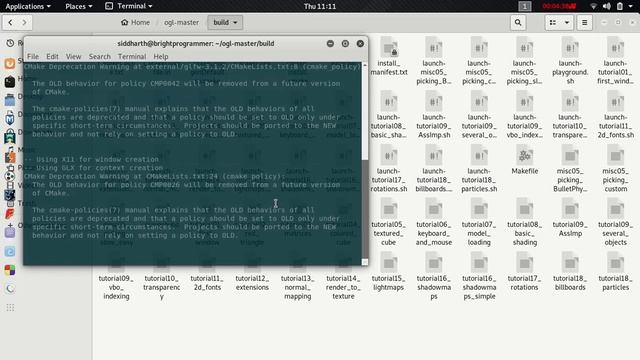Click the recording timer in top bar
Image resolution: width=640 pixels, height=360 pixels.
tap(559, 6)
